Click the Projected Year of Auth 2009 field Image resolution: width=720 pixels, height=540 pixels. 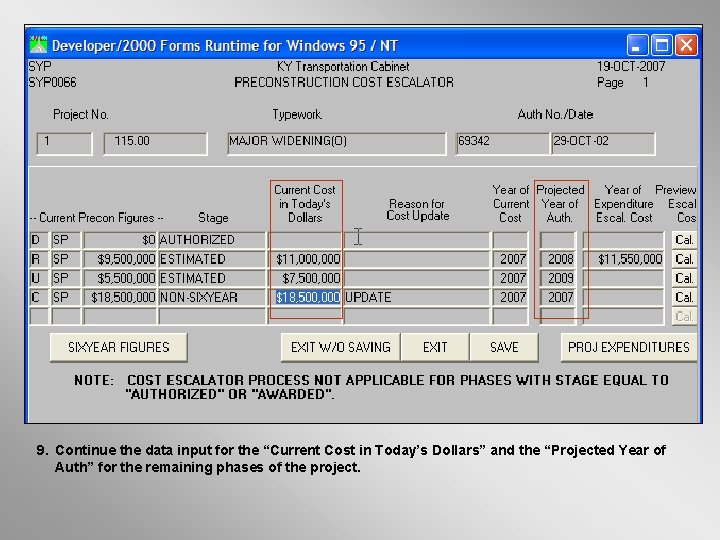[x=558, y=278]
